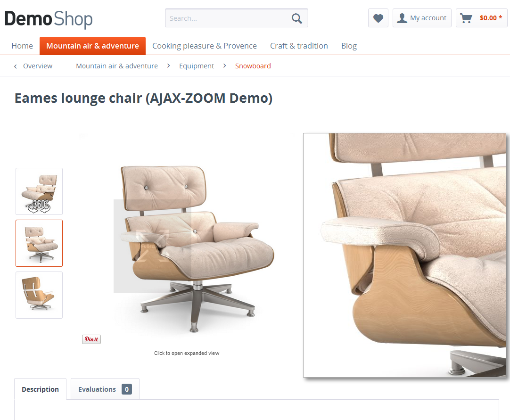Open the wishlist heart icon
Image resolution: width=510 pixels, height=420 pixels.
tap(378, 18)
